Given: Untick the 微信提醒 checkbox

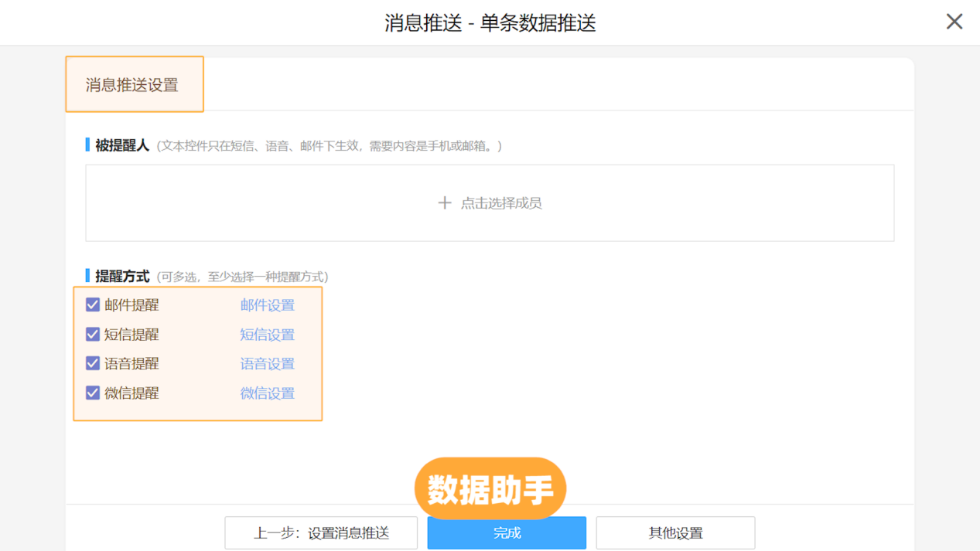Looking at the screenshot, I should coord(93,393).
